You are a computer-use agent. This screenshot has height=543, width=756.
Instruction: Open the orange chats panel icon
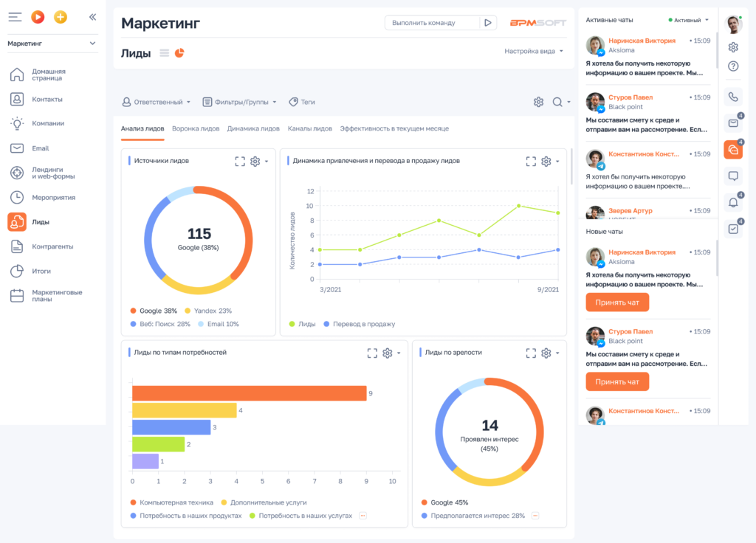tap(733, 149)
